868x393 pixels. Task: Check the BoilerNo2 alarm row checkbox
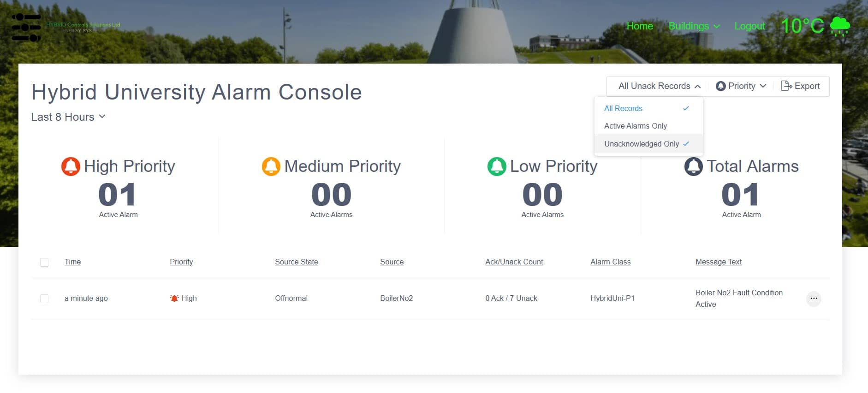tap(44, 299)
